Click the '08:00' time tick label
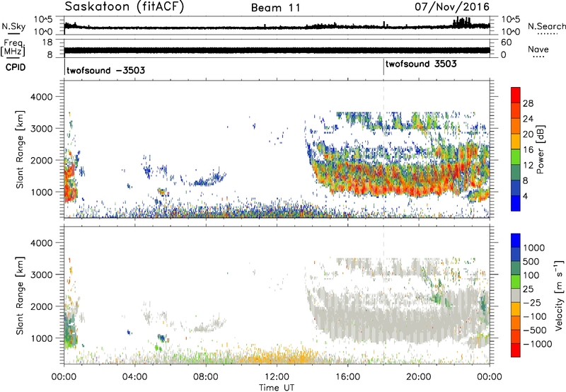This screenshot has height=392, width=566. (206, 377)
